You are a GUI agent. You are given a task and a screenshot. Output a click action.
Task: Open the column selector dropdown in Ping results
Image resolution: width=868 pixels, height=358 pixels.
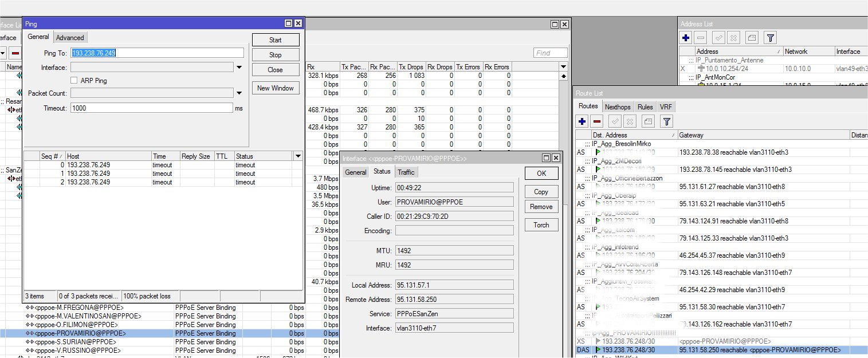(x=297, y=156)
